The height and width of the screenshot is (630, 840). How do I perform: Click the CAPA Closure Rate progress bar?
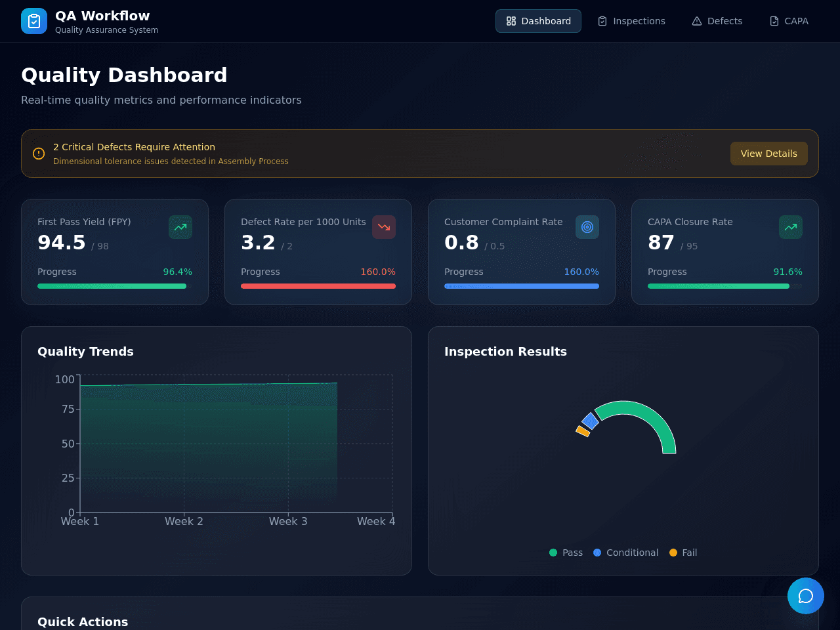click(x=725, y=286)
